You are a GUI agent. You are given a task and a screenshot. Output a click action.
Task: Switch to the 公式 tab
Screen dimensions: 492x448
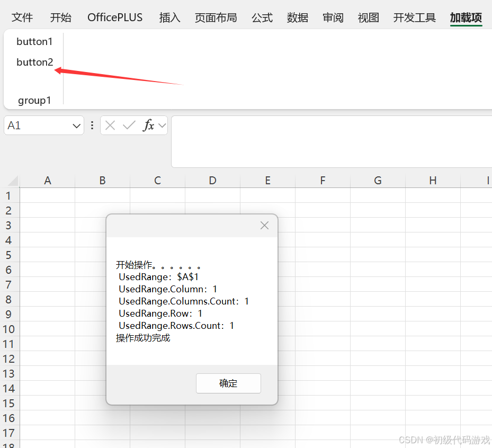262,17
